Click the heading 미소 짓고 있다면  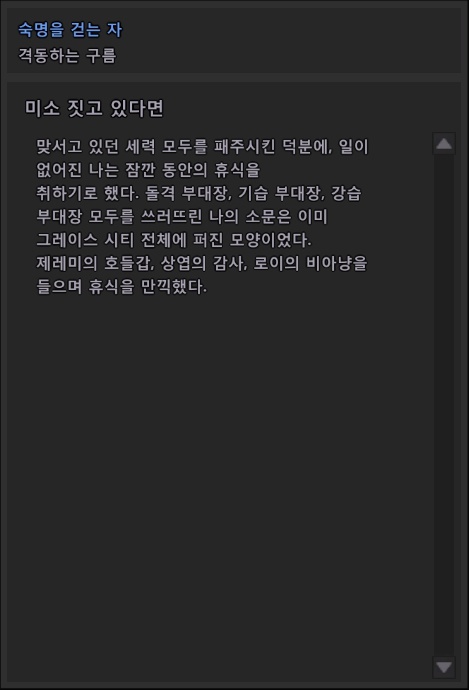[x=94, y=108]
